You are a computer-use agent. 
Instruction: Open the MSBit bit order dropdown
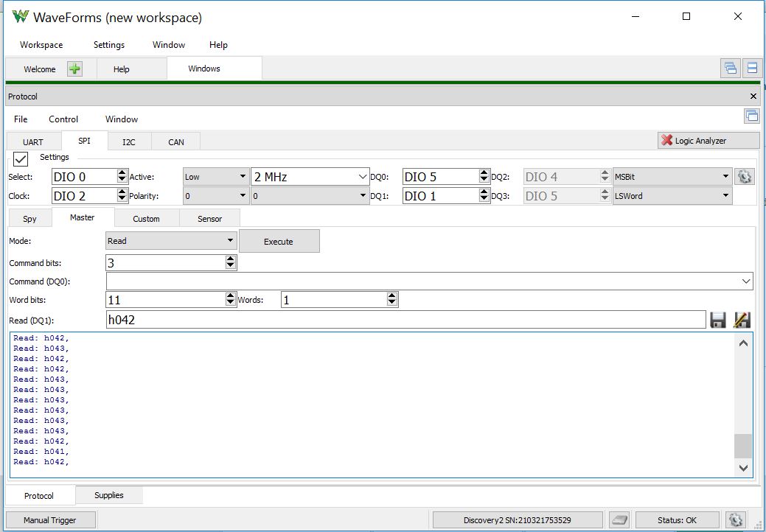tap(672, 177)
